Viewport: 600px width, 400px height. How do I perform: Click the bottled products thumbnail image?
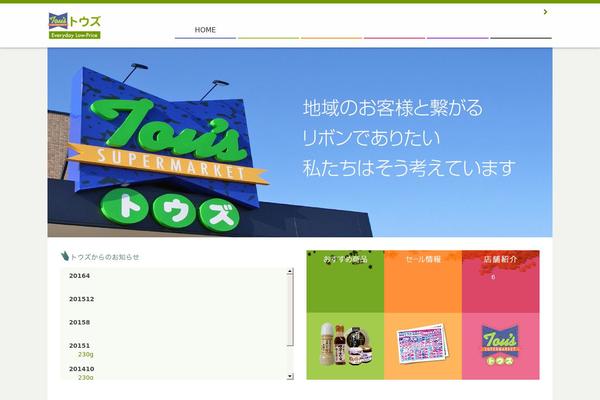pos(347,344)
